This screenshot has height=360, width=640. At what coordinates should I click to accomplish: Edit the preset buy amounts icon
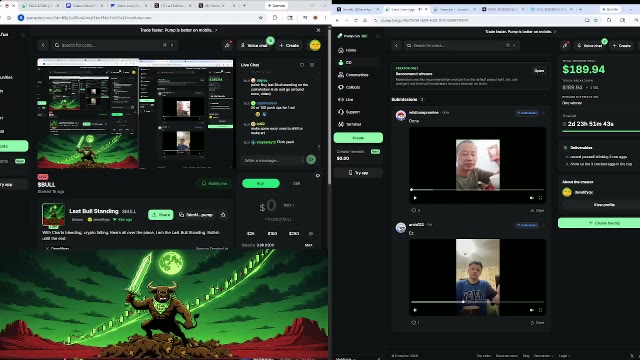pyautogui.click(x=311, y=233)
